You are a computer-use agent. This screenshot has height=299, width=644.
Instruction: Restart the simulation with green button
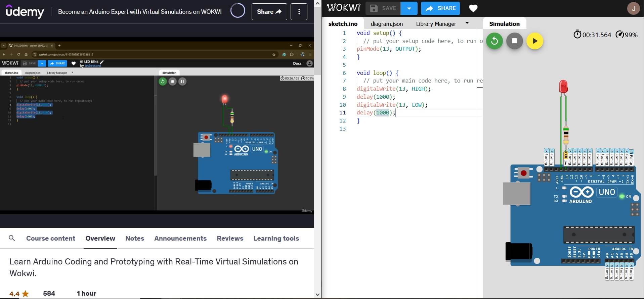(494, 41)
